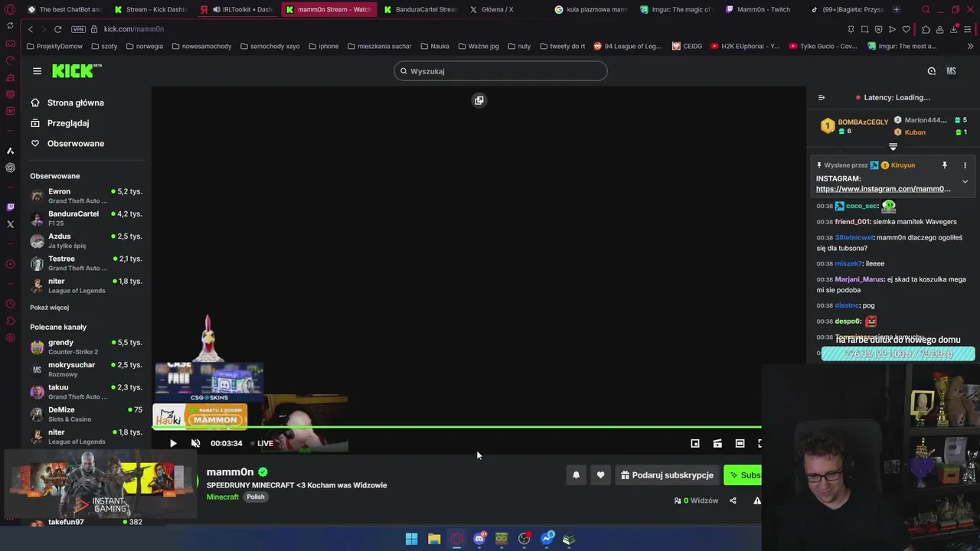Open Ewron channel in sidebar
The image size is (980, 551).
[86, 196]
